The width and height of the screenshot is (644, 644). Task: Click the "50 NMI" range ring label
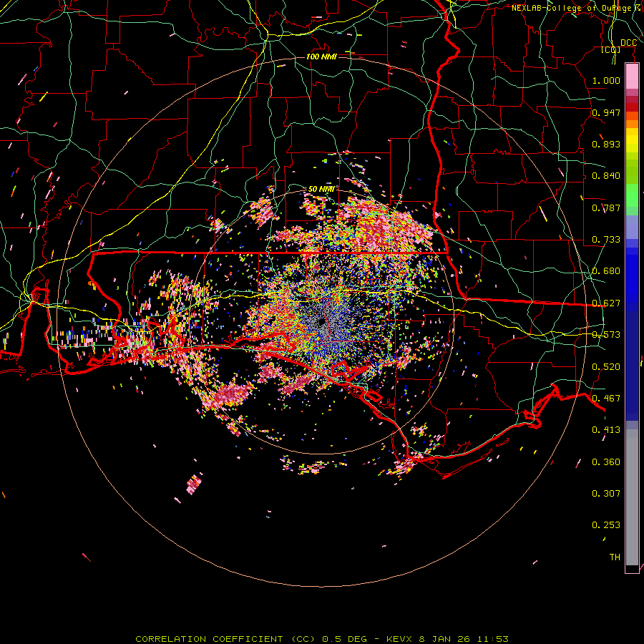321,189
